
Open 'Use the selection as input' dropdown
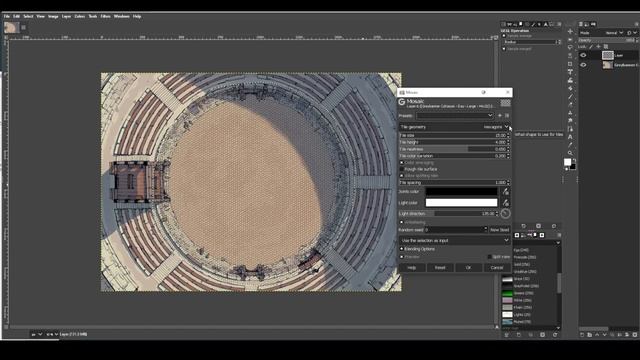[x=454, y=240]
